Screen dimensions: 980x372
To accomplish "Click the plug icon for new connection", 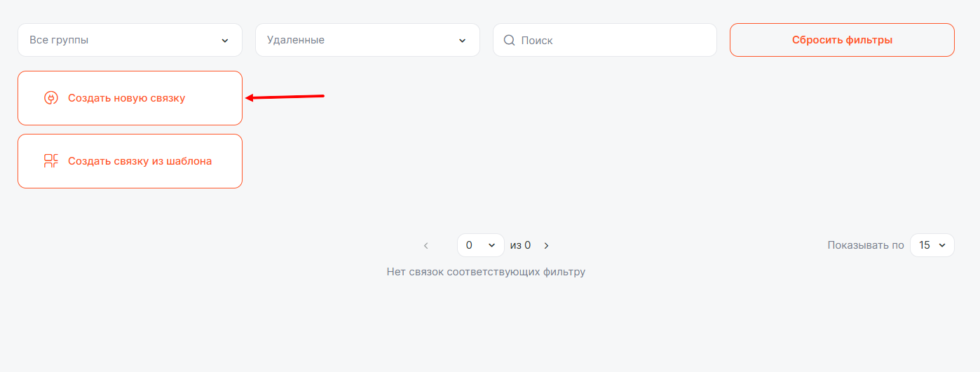I will (x=50, y=98).
